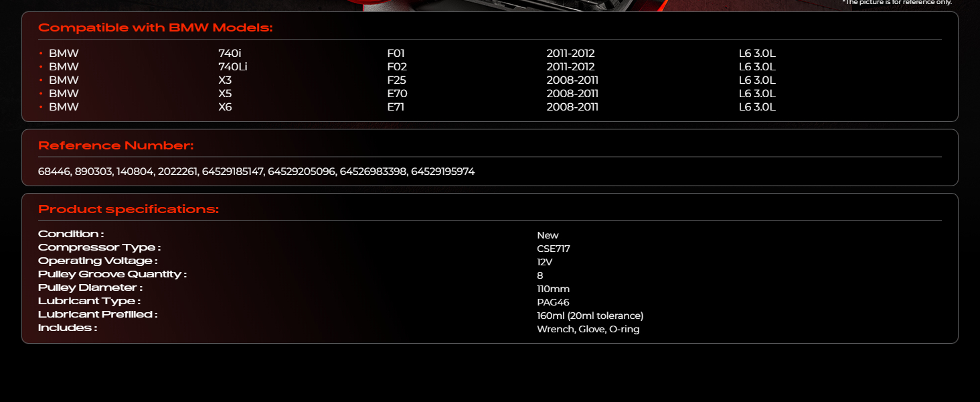Screen dimensions: 980x402
Task: Click the 'Condition :' label
Action: coord(71,234)
